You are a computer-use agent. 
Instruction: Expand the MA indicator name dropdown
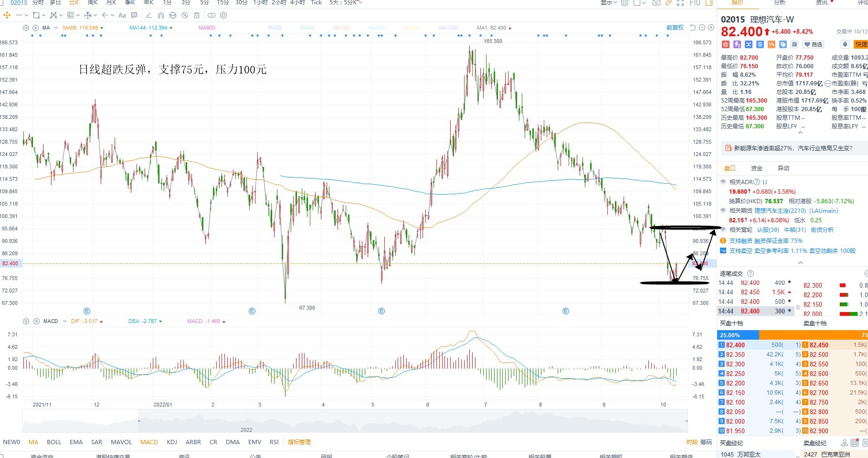(56, 28)
